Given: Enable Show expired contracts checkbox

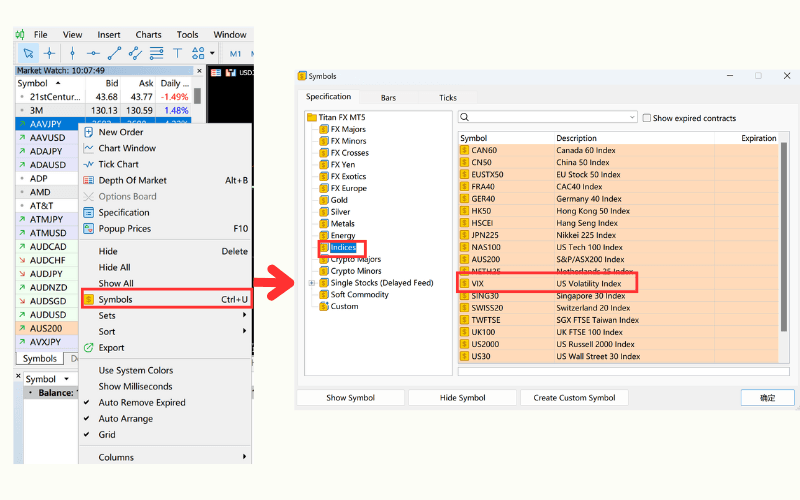Looking at the screenshot, I should pyautogui.click(x=647, y=118).
